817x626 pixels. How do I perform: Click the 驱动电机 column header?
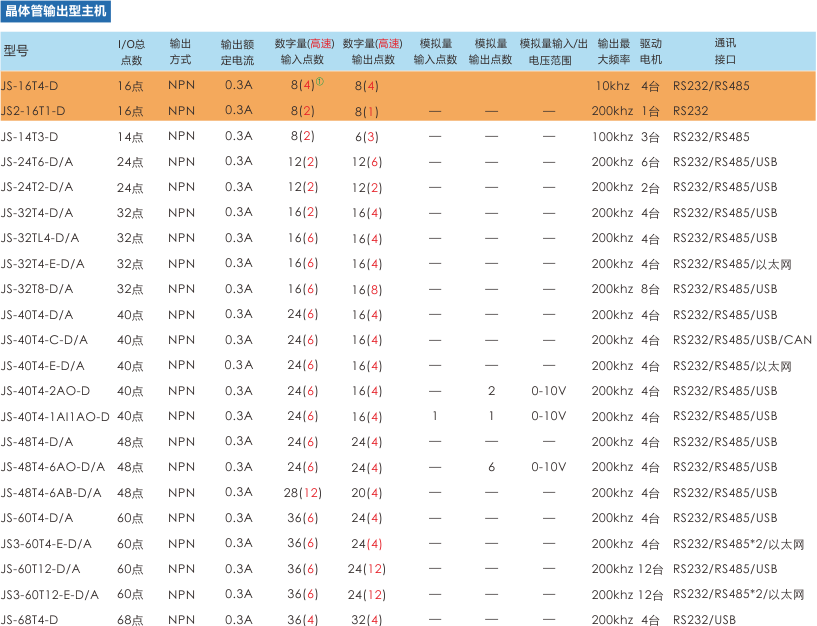(x=651, y=52)
